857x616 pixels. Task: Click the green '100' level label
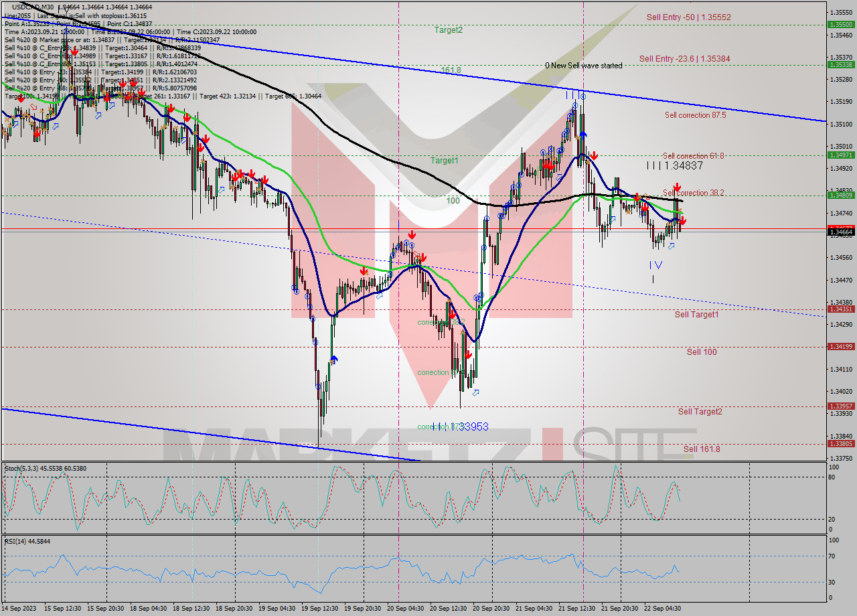(453, 201)
